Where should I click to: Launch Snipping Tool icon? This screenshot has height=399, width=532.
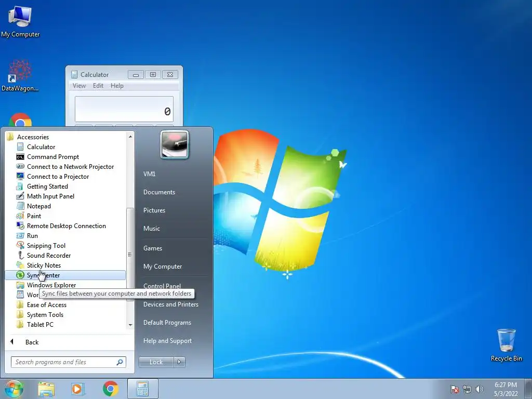[20, 245]
